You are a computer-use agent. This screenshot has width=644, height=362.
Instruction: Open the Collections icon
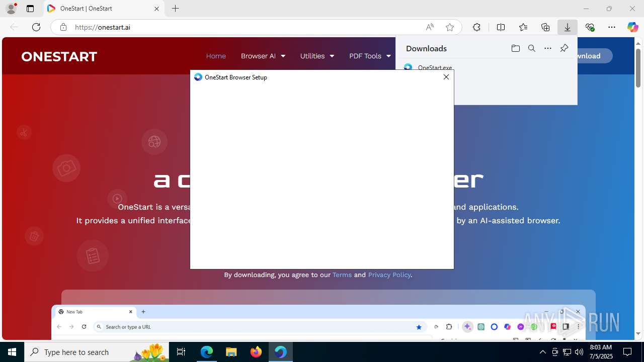(x=545, y=27)
